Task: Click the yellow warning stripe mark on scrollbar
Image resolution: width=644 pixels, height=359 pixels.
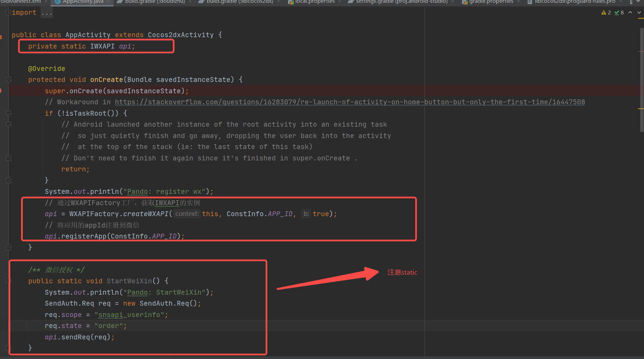Action: 641,109
